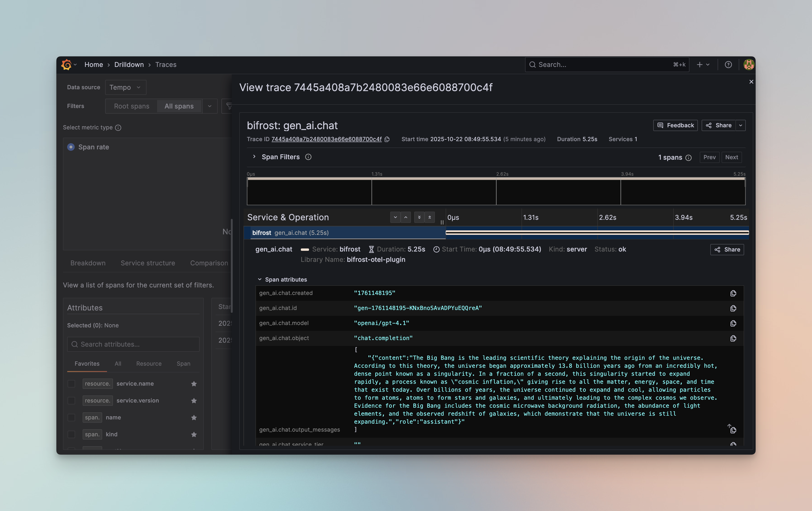Viewport: 812px width, 511px height.
Task: Open the help icon in top bar
Action: point(728,64)
